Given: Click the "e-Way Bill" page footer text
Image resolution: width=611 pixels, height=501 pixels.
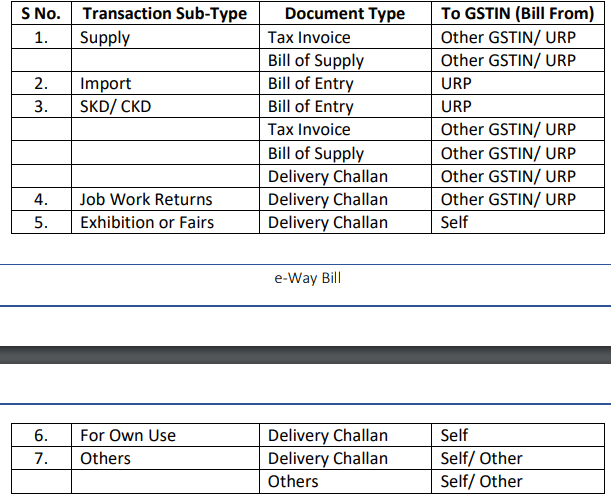Looking at the screenshot, I should tap(307, 278).
